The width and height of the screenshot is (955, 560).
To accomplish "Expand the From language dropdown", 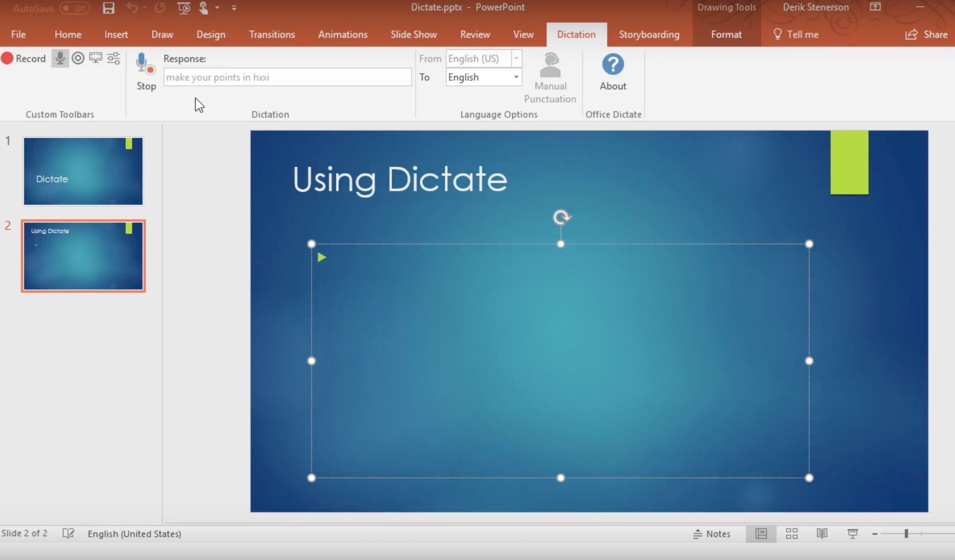I will (516, 58).
